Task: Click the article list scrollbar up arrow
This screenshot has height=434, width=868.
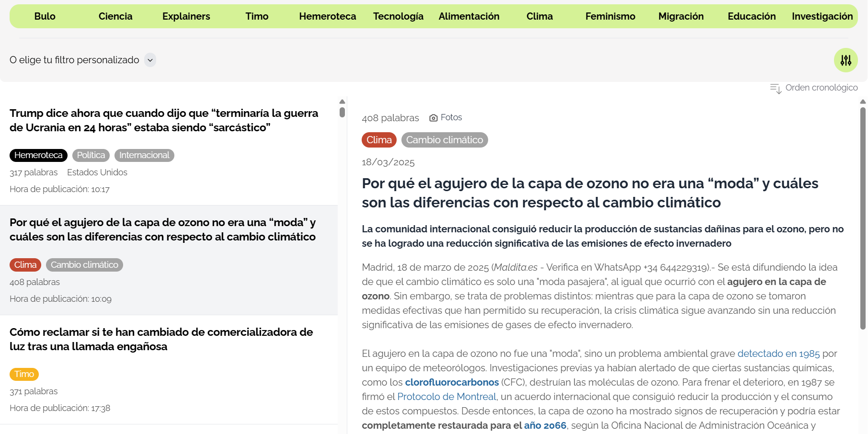Action: click(342, 102)
